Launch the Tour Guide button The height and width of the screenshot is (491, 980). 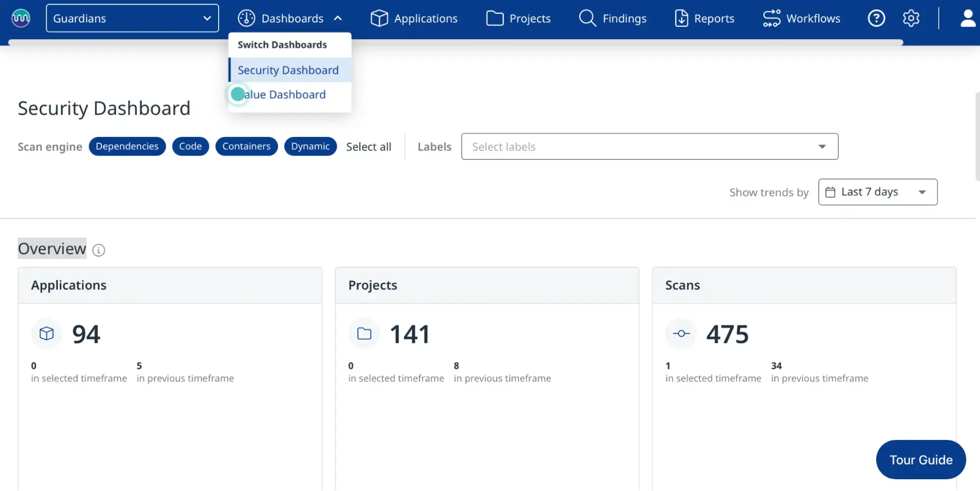pyautogui.click(x=920, y=460)
